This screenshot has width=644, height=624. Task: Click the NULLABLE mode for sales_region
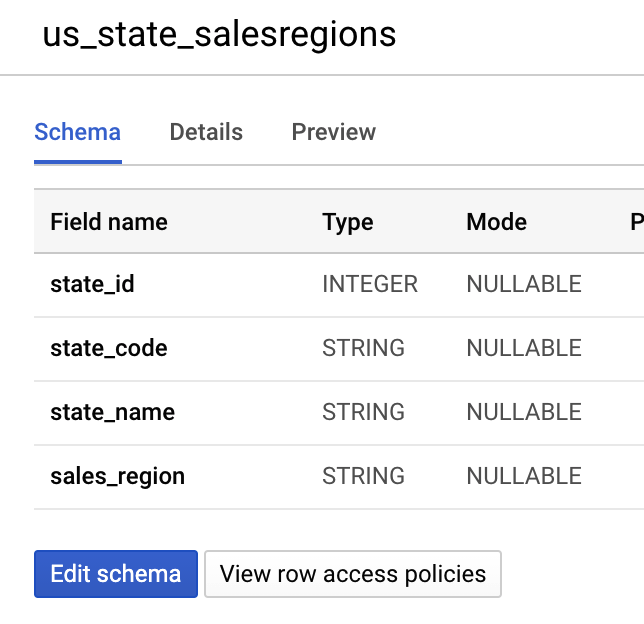coord(523,476)
